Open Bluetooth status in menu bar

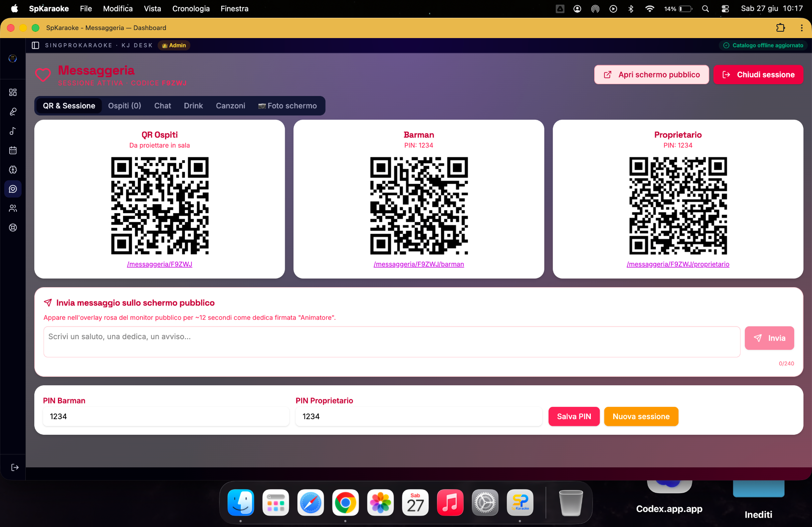pos(631,8)
